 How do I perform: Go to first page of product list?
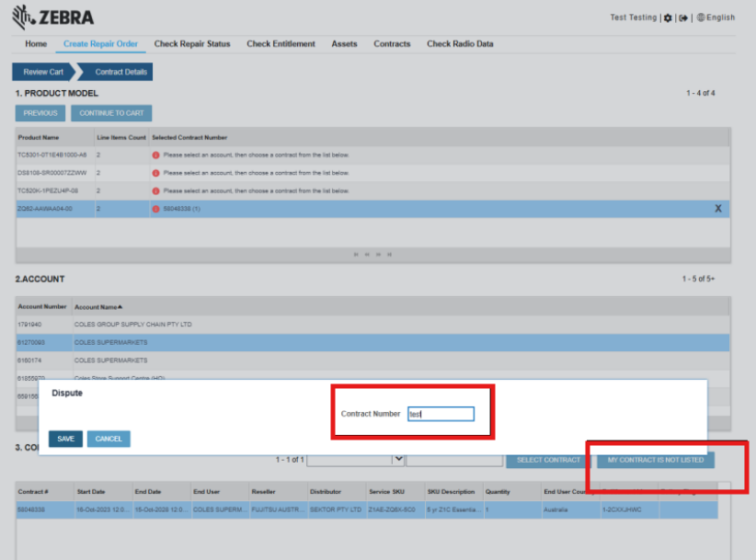(x=356, y=255)
